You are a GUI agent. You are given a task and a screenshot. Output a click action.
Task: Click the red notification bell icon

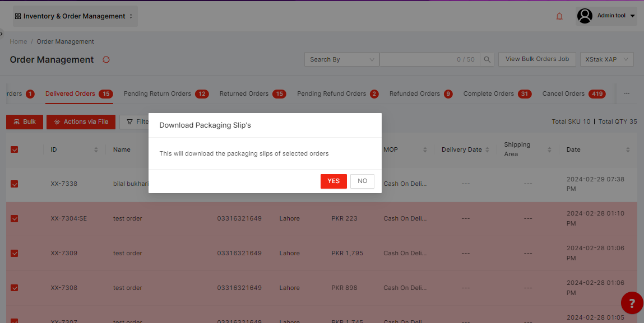[x=559, y=16]
